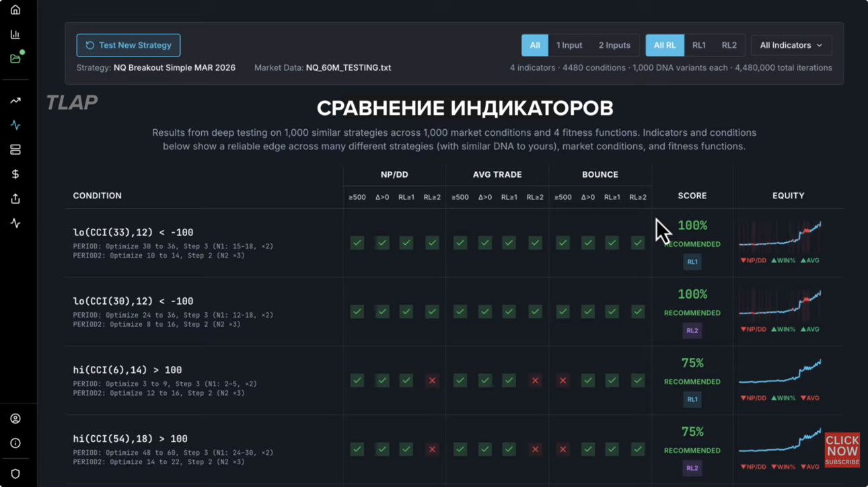Click red X under NP/DD RL≥2, hi(CCI(54),18)

[x=432, y=449]
